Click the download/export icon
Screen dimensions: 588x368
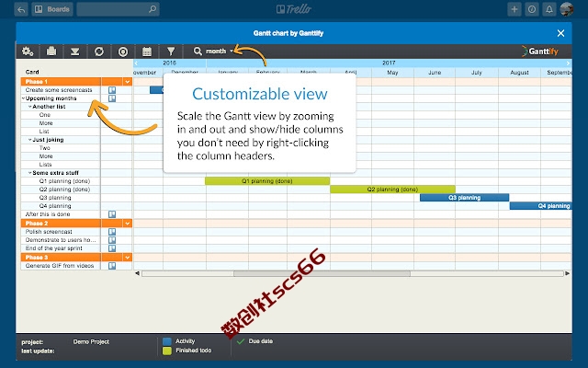tap(75, 52)
